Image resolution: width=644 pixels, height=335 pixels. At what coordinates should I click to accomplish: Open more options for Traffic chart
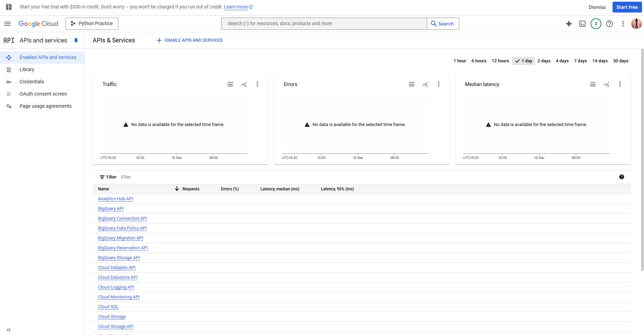coord(257,84)
